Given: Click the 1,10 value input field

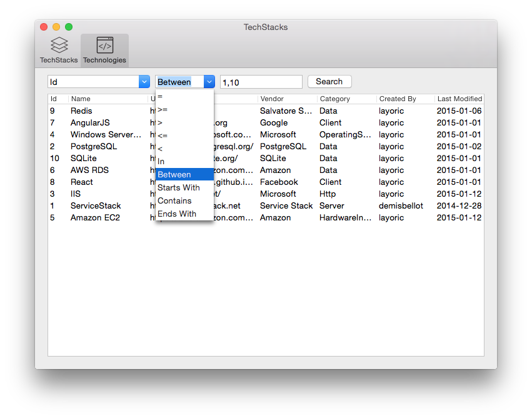Looking at the screenshot, I should coord(261,81).
